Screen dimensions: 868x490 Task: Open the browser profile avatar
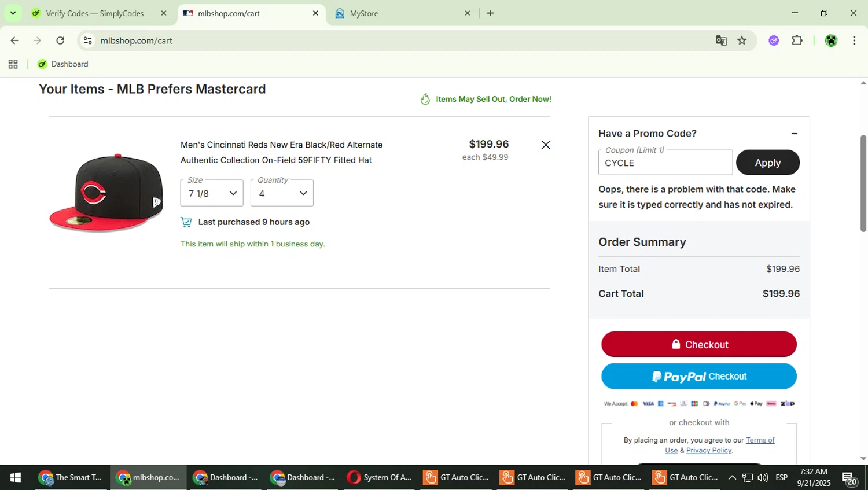831,40
